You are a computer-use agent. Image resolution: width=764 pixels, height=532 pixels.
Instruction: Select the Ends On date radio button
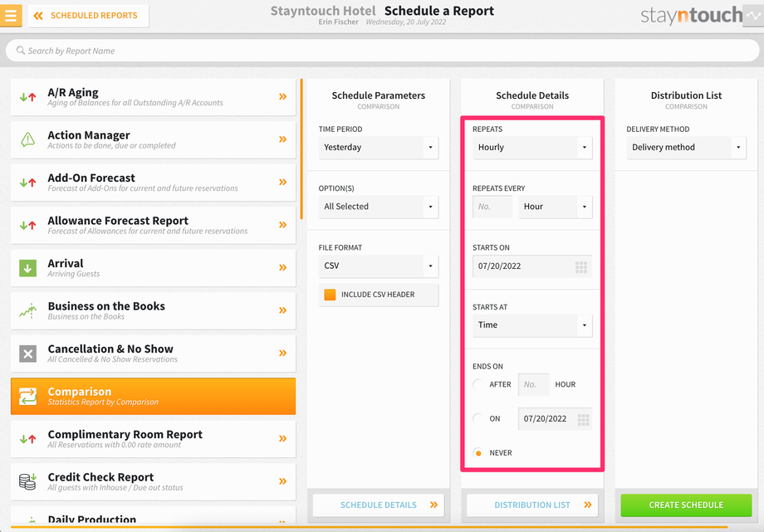tap(478, 418)
